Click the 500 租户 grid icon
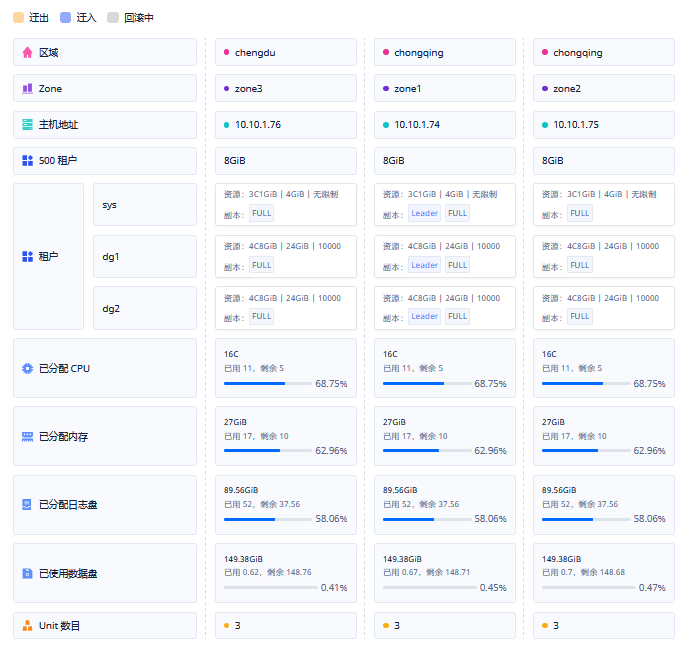 (27, 160)
